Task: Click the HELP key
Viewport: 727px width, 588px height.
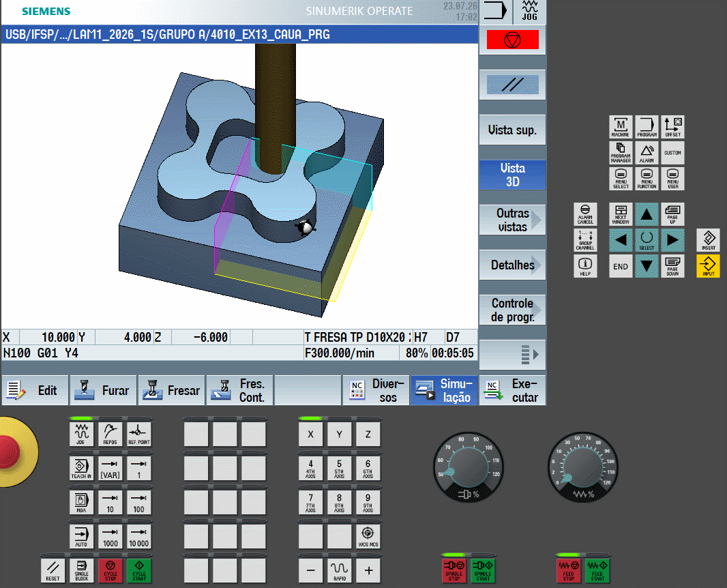Action: coord(585,266)
